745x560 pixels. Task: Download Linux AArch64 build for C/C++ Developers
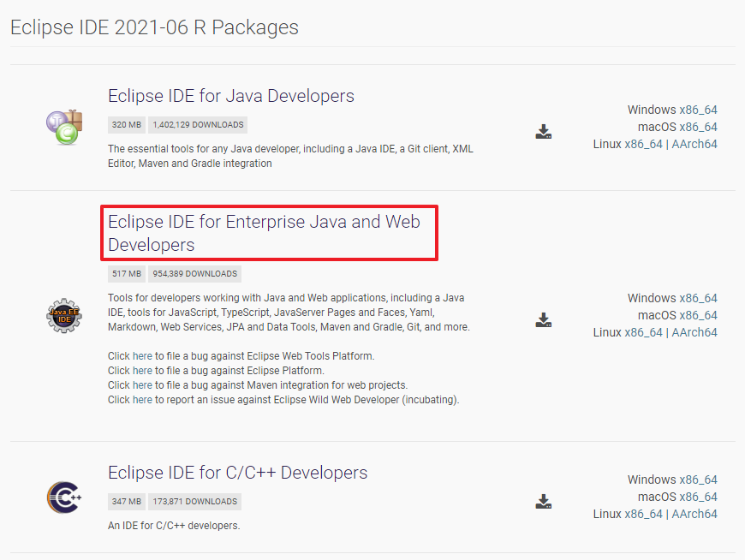click(x=694, y=514)
